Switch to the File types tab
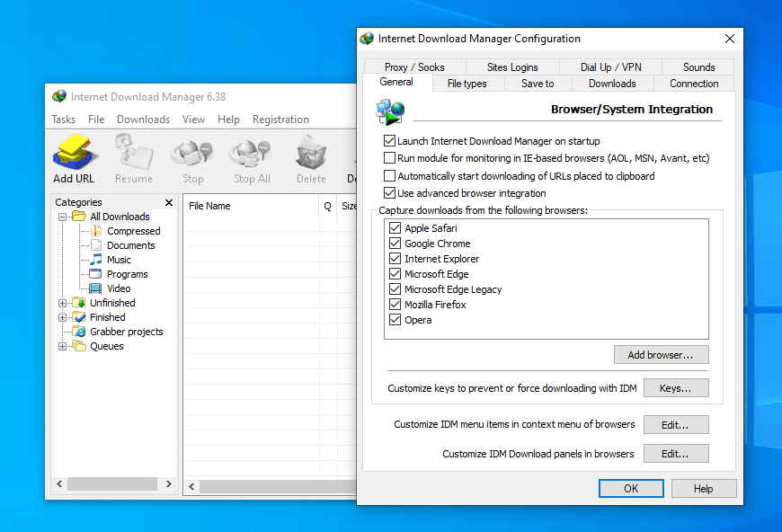This screenshot has height=532, width=782. pos(467,84)
